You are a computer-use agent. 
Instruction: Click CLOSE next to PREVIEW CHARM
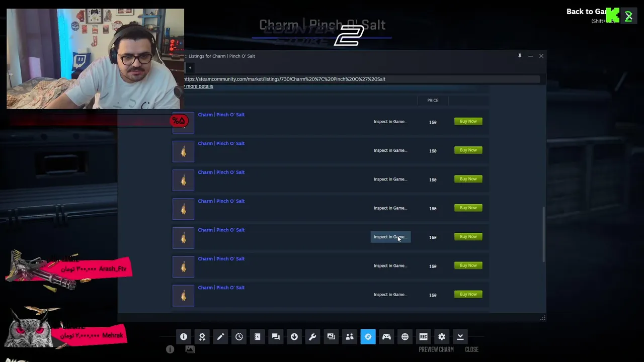point(471,349)
